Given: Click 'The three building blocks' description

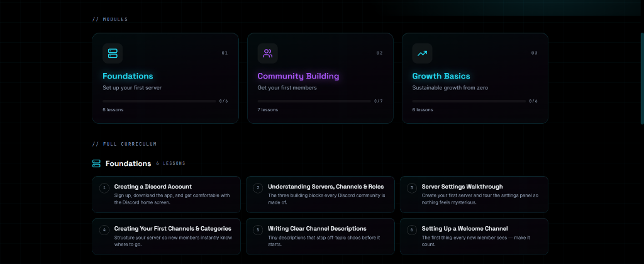Looking at the screenshot, I should pos(326,199).
